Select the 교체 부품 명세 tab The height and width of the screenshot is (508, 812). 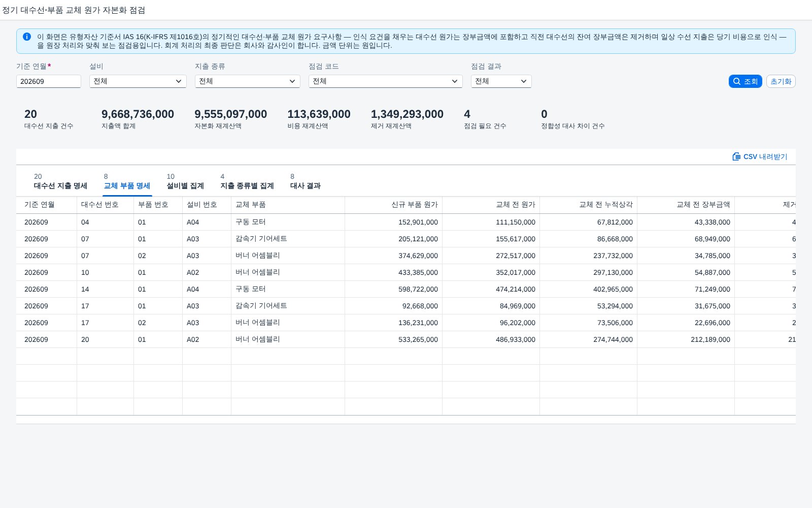tap(127, 181)
